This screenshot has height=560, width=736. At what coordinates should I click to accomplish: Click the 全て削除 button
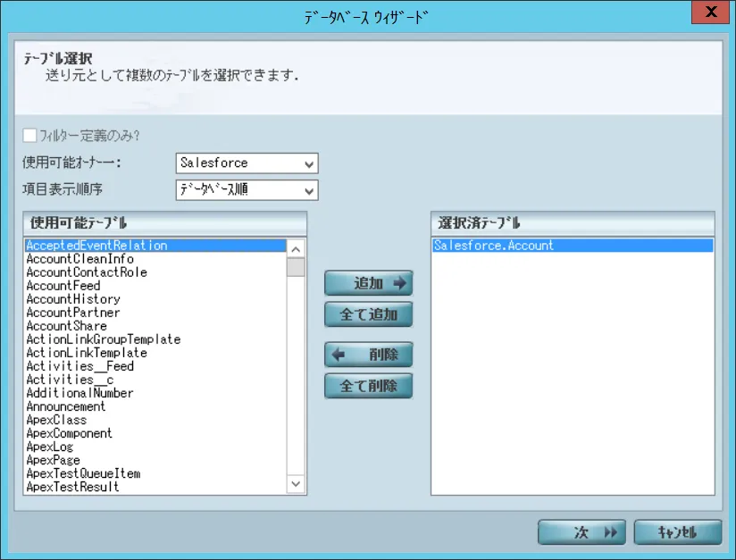tap(368, 386)
